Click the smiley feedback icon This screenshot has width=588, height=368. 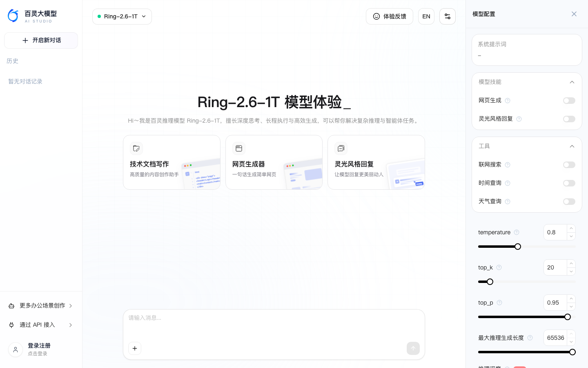[376, 16]
